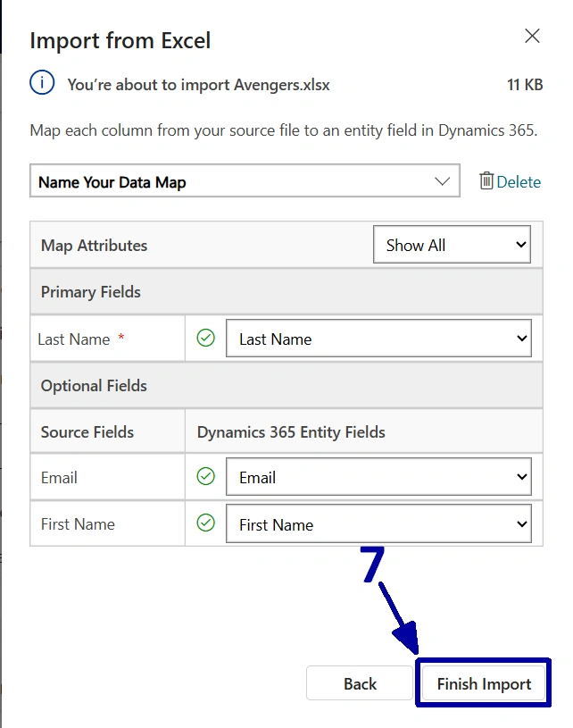Select the Optional Fields section header
Image resolution: width=573 pixels, height=728 pixels.
point(94,386)
